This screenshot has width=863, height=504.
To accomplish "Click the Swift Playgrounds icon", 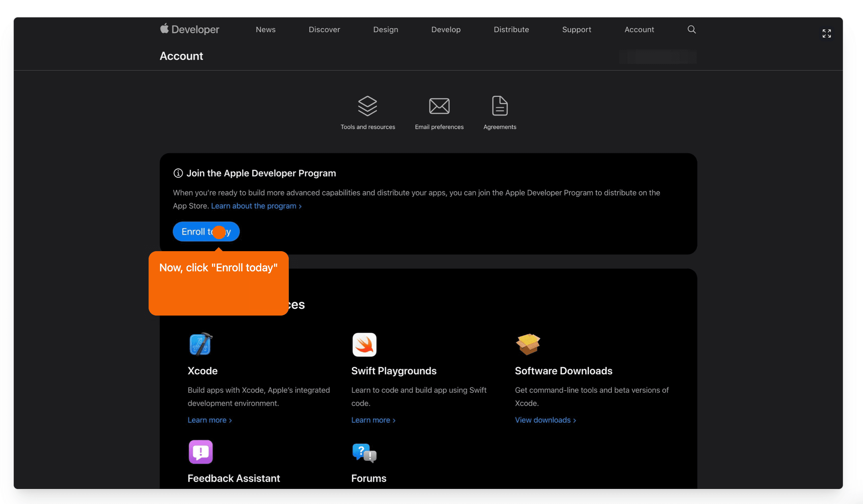I will coord(364,345).
